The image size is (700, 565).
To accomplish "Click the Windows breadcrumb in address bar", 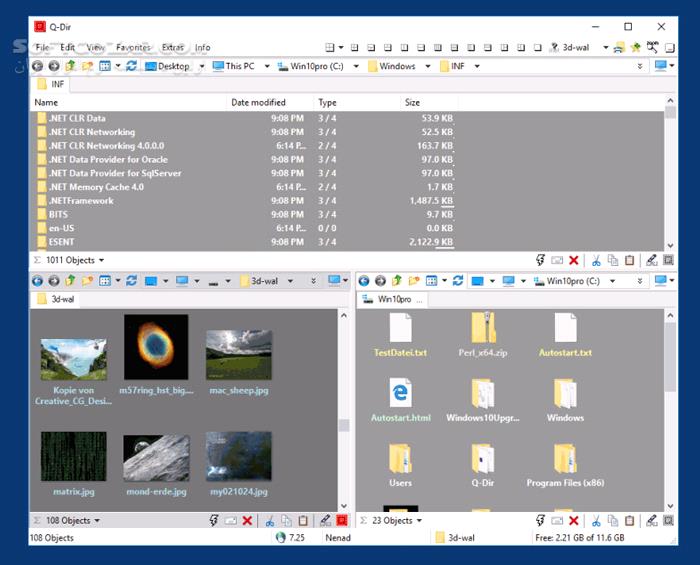I will click(x=397, y=67).
